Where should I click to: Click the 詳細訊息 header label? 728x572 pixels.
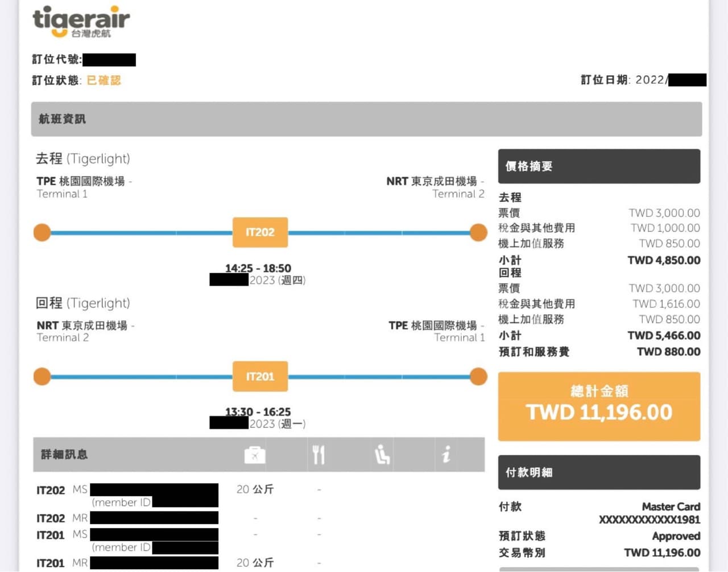[x=64, y=454]
